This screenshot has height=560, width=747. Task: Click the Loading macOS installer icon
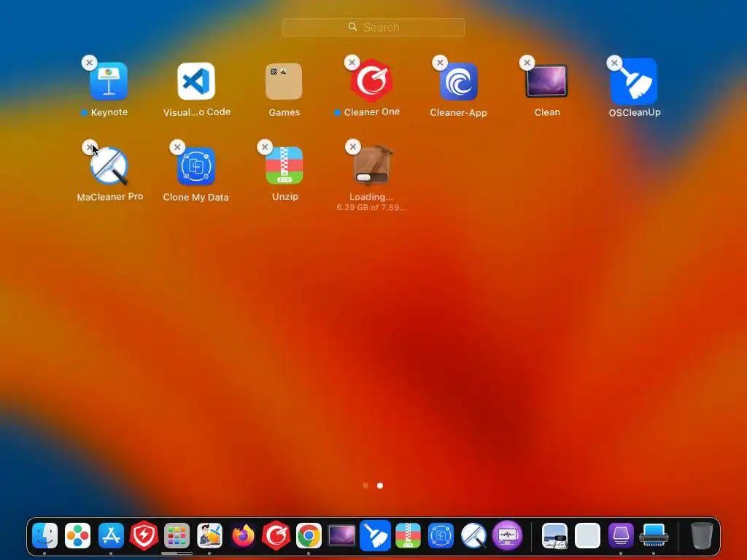tap(372, 166)
